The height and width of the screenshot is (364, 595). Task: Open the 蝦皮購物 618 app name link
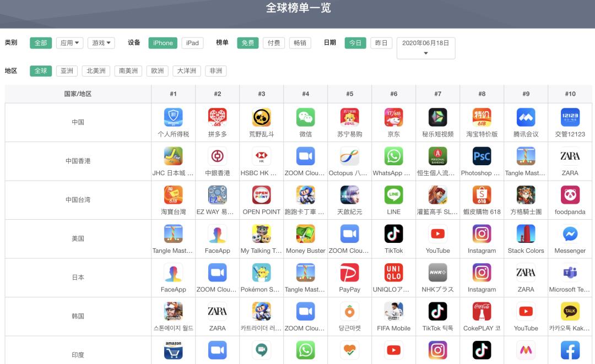[482, 212]
